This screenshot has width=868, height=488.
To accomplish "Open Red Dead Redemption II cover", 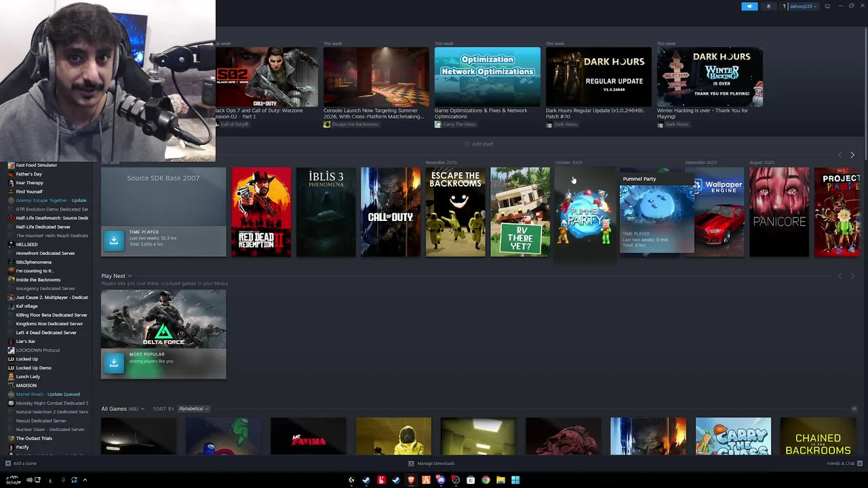I will 261,211.
